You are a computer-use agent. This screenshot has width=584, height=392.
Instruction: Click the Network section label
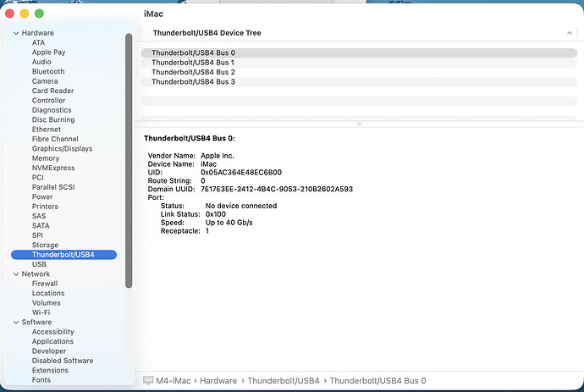(x=36, y=273)
